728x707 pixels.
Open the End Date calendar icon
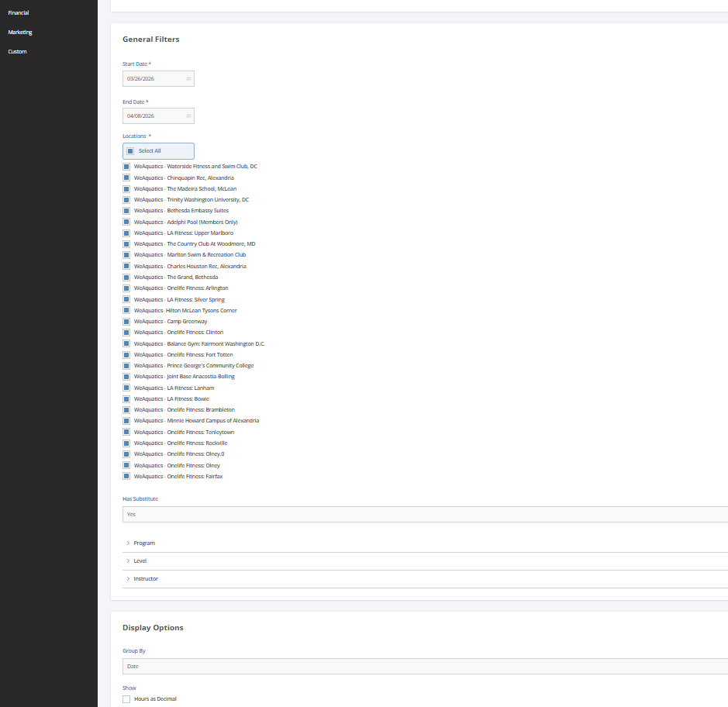pos(188,116)
